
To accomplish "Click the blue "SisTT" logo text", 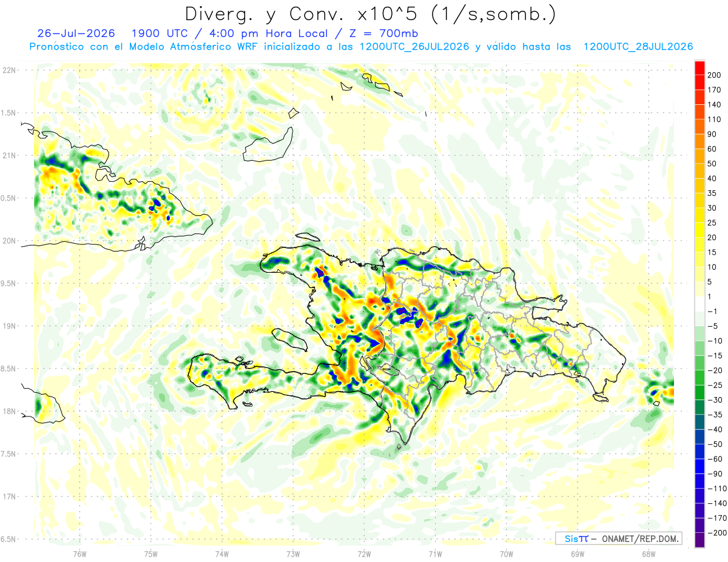I will (x=577, y=538).
